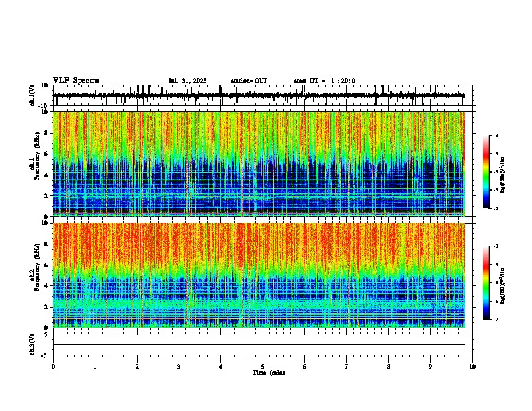Click the 2 kHz tick on ch.2 axis

[46, 307]
